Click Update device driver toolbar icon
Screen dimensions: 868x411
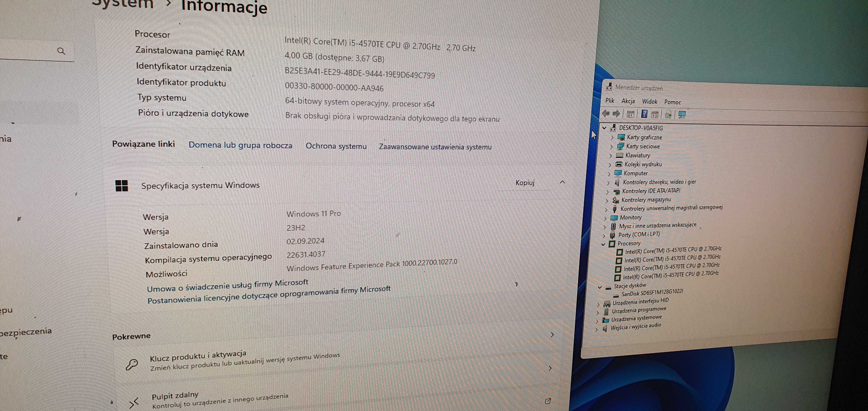tap(668, 115)
